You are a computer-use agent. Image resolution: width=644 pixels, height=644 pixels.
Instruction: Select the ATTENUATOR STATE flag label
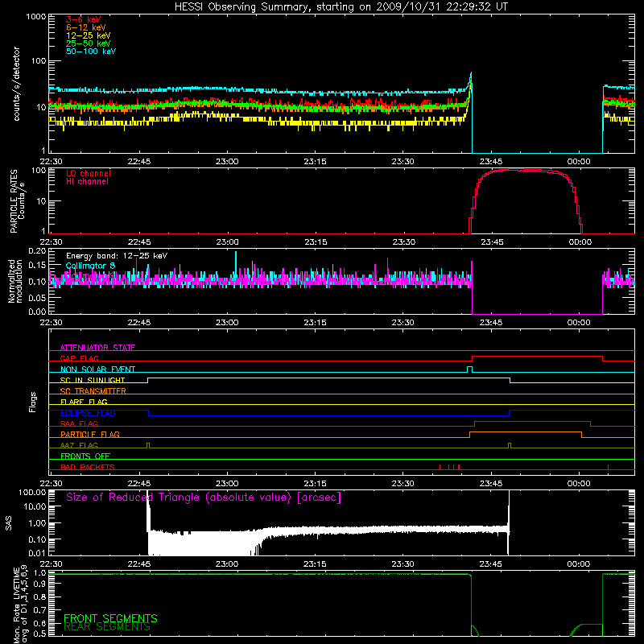[97, 348]
